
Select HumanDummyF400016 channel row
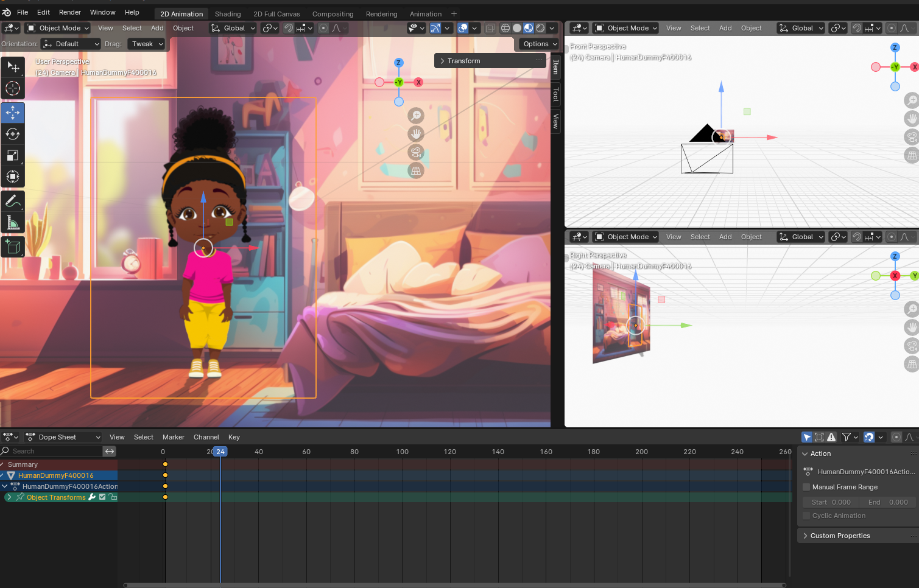(x=58, y=475)
